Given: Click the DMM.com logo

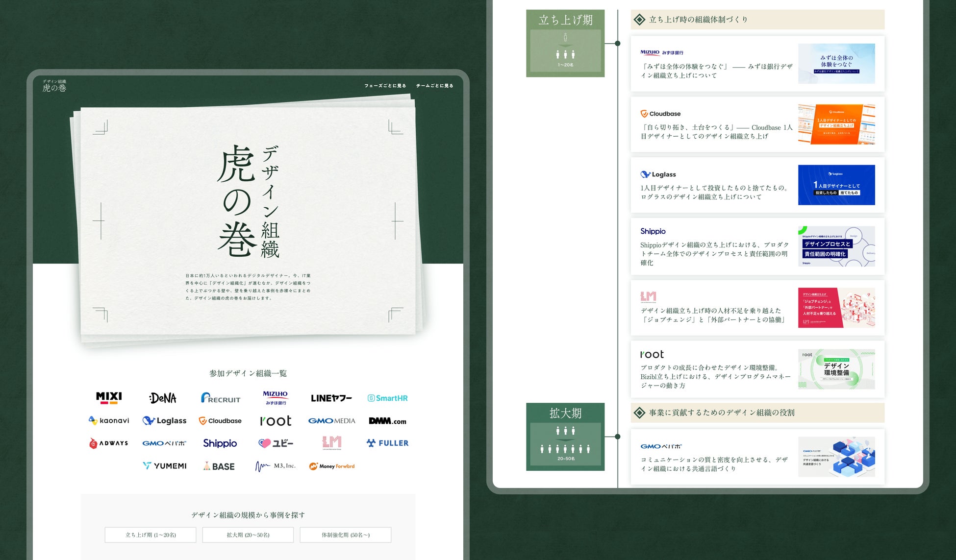Looking at the screenshot, I should (387, 421).
